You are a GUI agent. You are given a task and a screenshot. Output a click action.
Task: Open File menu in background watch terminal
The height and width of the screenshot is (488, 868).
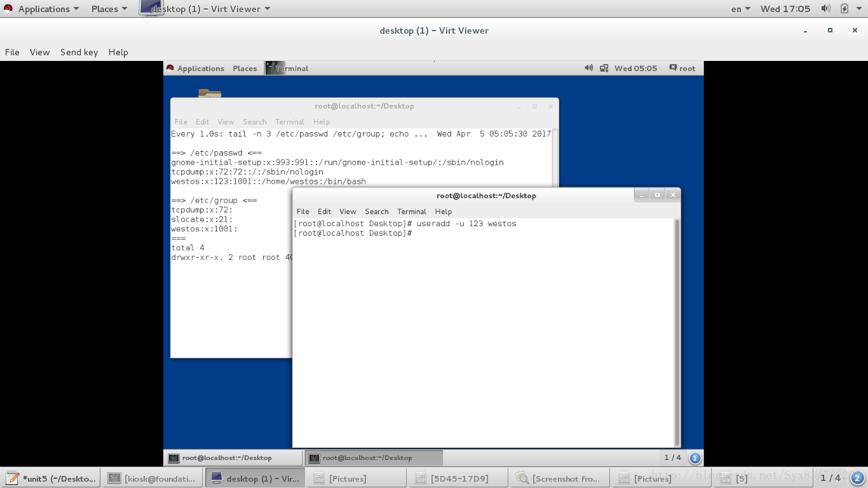[181, 122]
